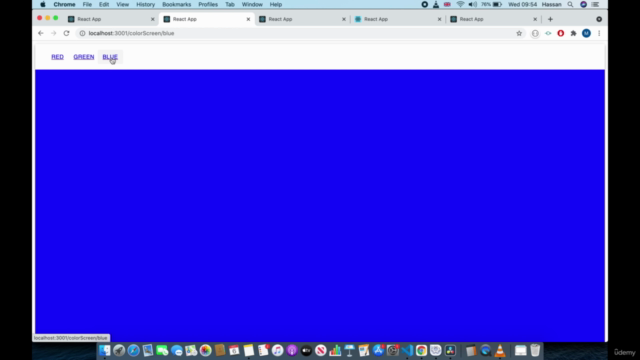Image resolution: width=640 pixels, height=360 pixels.
Task: Reload the current page
Action: [67, 33]
